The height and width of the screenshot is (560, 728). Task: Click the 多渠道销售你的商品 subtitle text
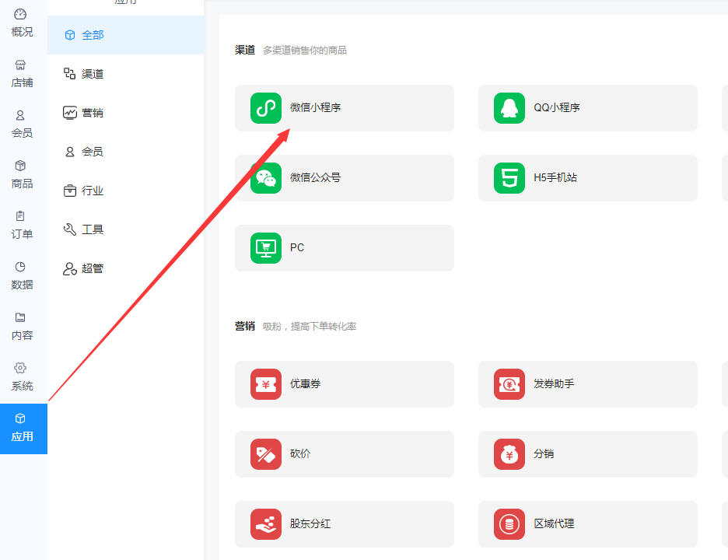coord(305,50)
